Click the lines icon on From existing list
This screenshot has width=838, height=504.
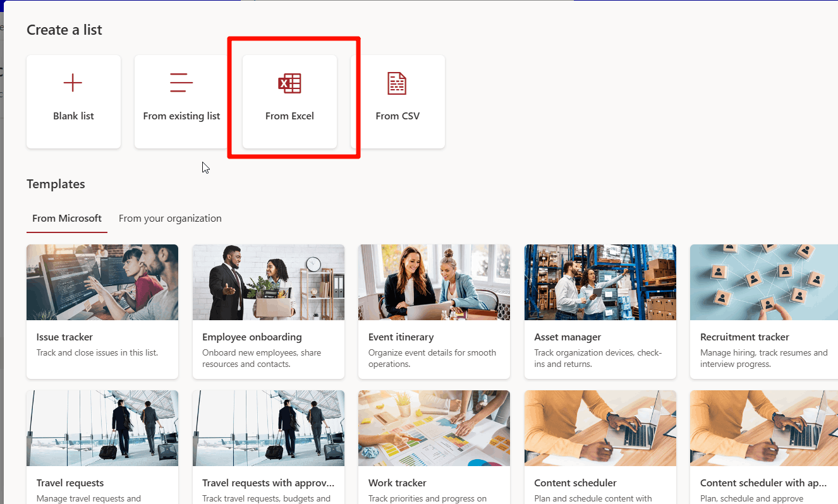pyautogui.click(x=181, y=83)
